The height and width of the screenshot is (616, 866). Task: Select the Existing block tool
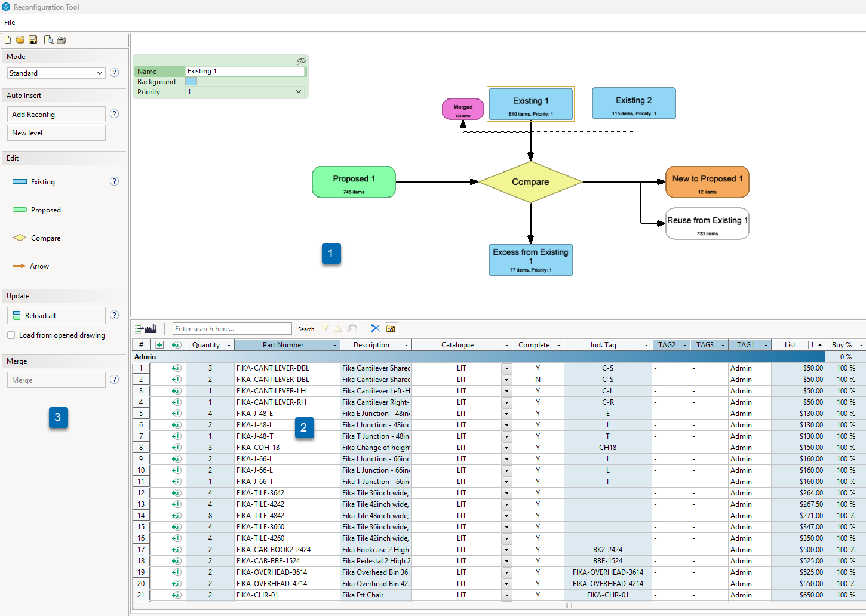click(34, 182)
